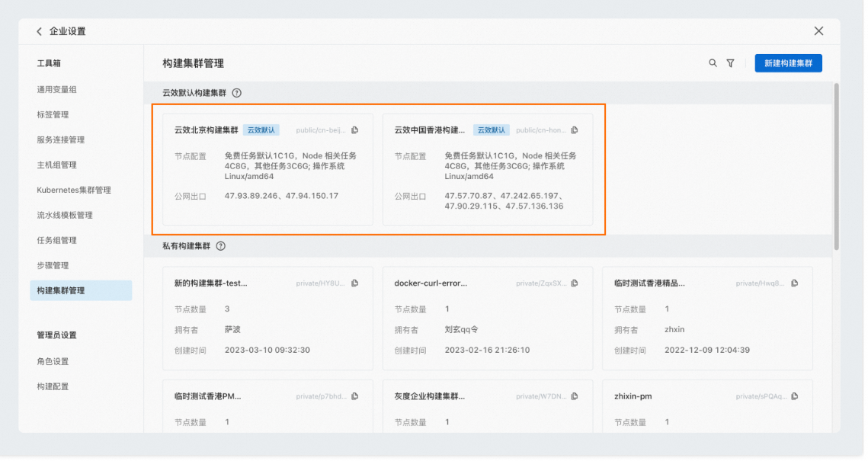Click the private/HY8U... cluster ID
The height and width of the screenshot is (461, 868).
pyautogui.click(x=322, y=284)
